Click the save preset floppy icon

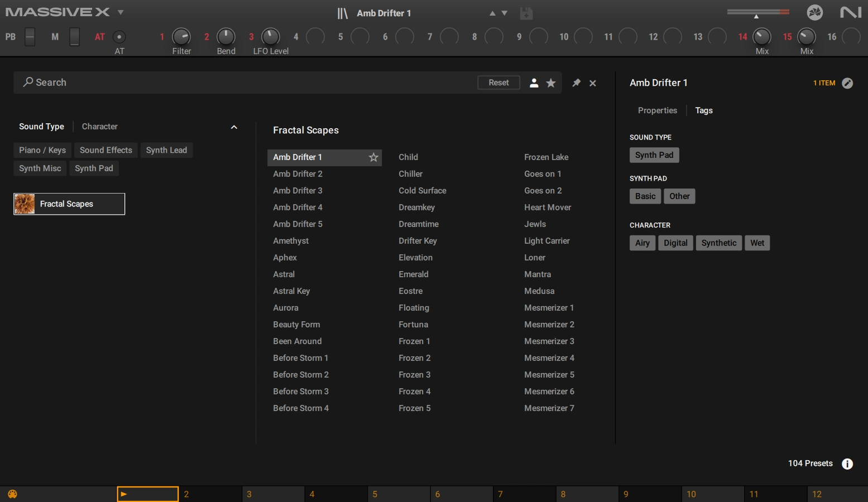526,13
